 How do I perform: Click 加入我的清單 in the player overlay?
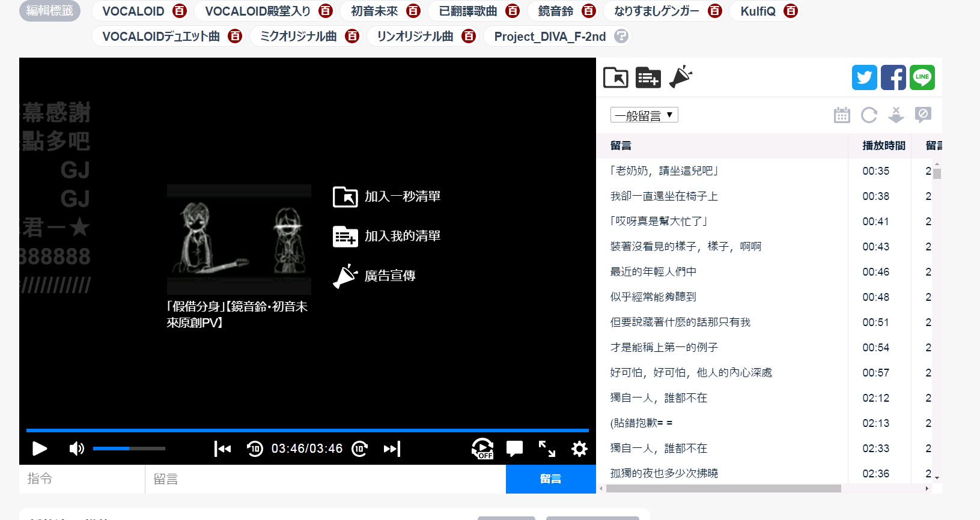tap(387, 236)
